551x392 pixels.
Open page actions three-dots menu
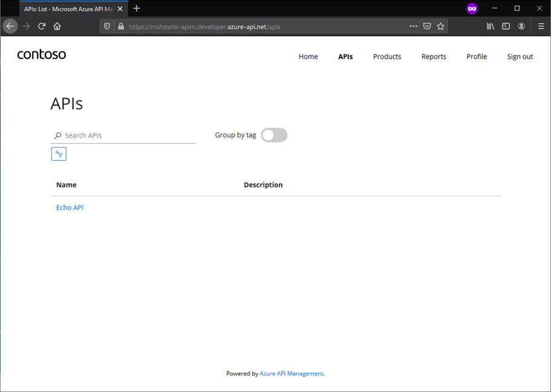point(413,27)
